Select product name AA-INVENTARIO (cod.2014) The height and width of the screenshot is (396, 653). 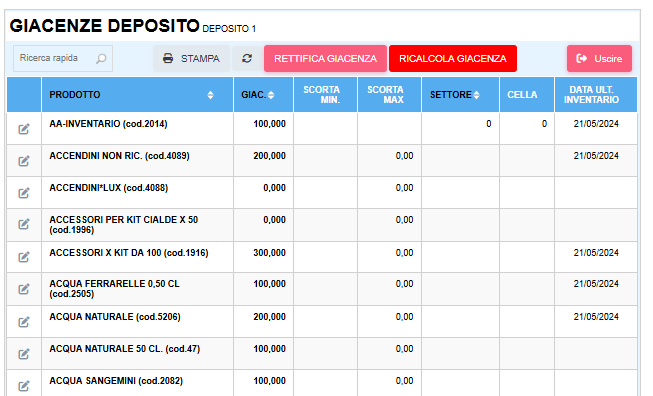[108, 124]
